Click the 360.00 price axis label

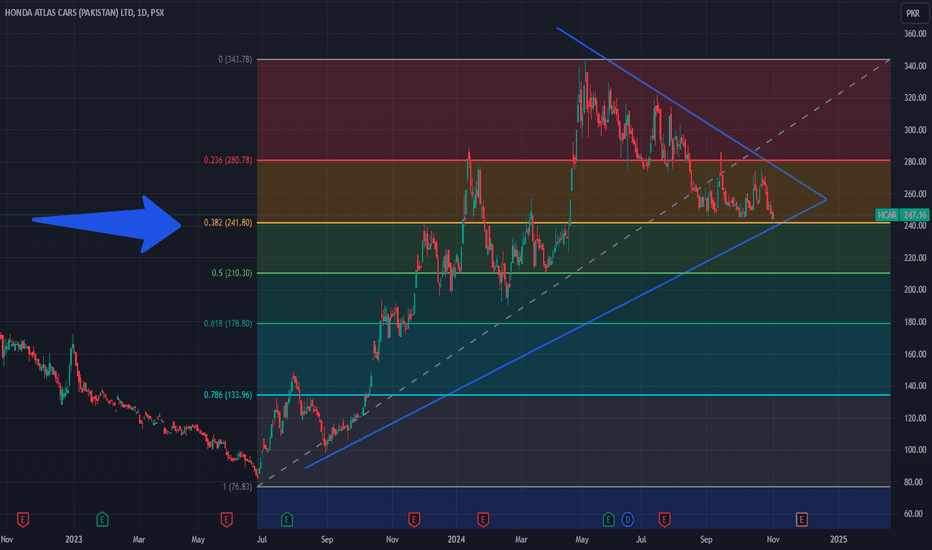click(x=915, y=34)
